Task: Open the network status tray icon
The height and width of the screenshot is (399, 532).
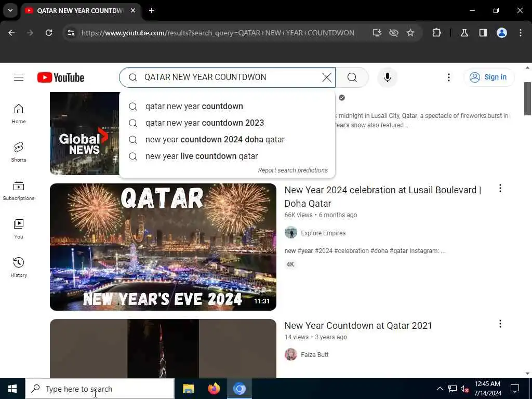Action: point(453,389)
